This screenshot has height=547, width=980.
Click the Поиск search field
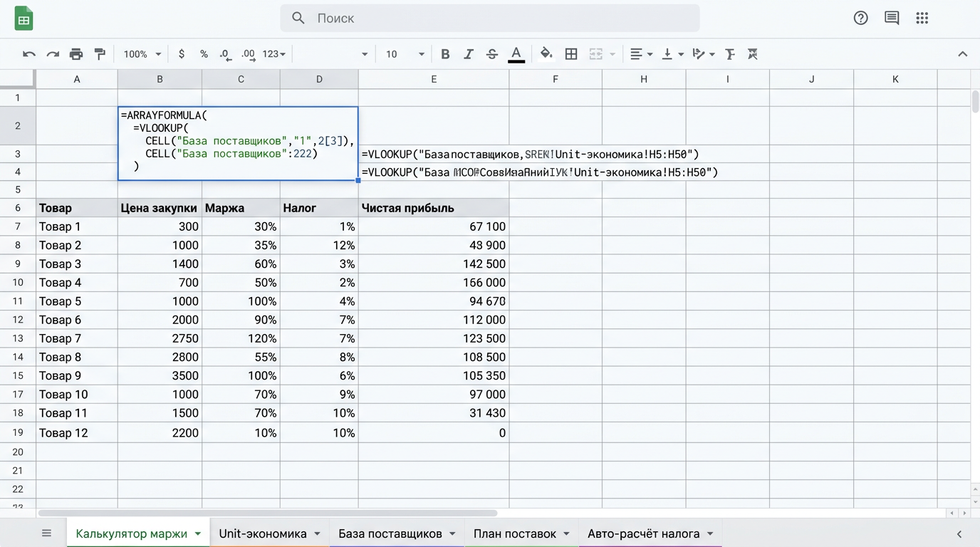(490, 19)
